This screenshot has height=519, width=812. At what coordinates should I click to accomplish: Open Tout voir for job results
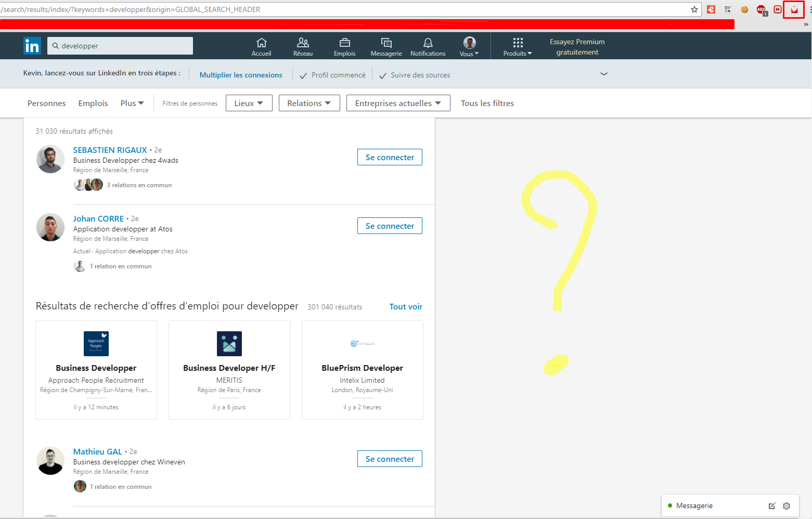click(405, 306)
